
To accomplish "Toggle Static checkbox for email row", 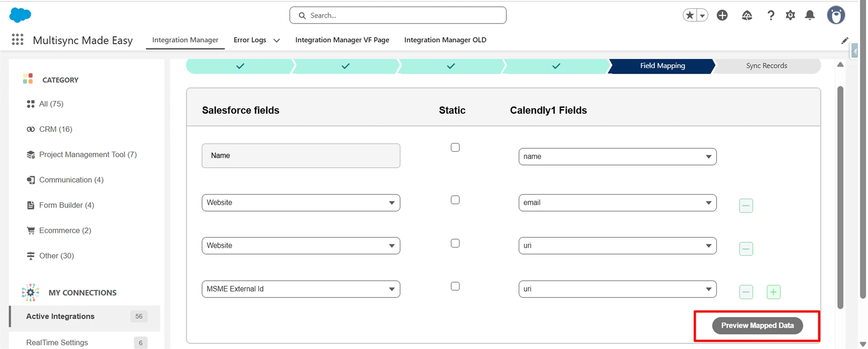I will tap(455, 200).
